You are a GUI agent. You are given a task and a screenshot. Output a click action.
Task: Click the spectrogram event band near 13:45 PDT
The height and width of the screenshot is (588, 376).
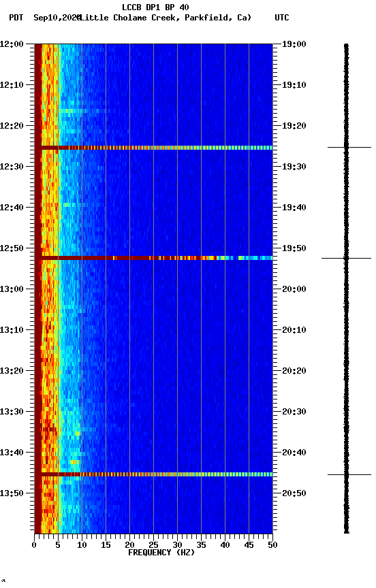coord(153,475)
